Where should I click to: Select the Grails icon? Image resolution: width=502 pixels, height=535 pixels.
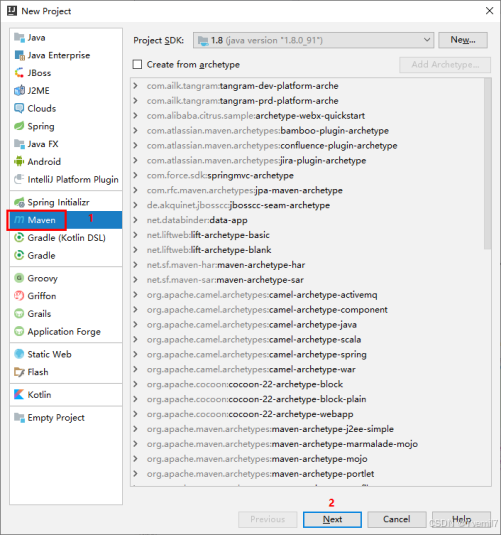pyautogui.click(x=19, y=314)
